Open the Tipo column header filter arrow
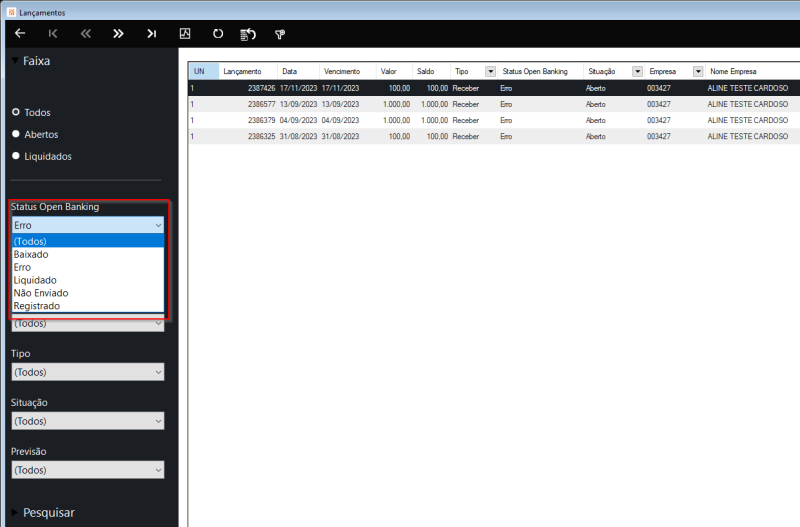This screenshot has height=527, width=800. coord(490,71)
